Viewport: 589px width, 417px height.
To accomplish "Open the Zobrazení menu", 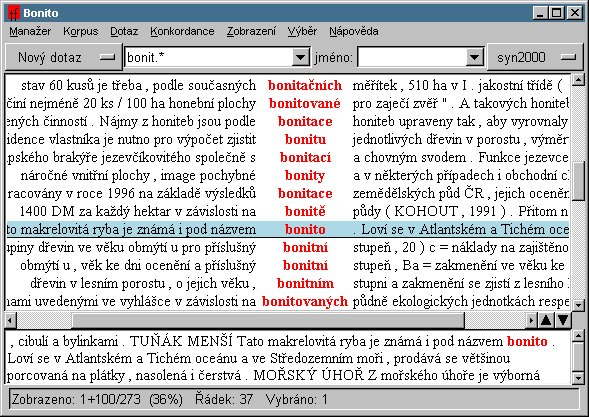I will click(x=251, y=31).
